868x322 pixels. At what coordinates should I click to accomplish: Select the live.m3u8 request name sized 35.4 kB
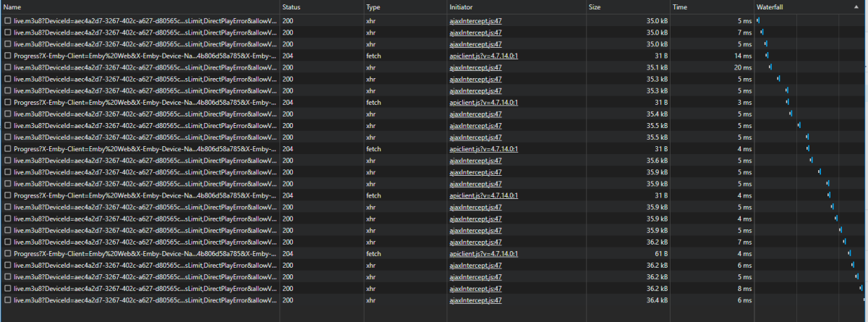[145, 114]
